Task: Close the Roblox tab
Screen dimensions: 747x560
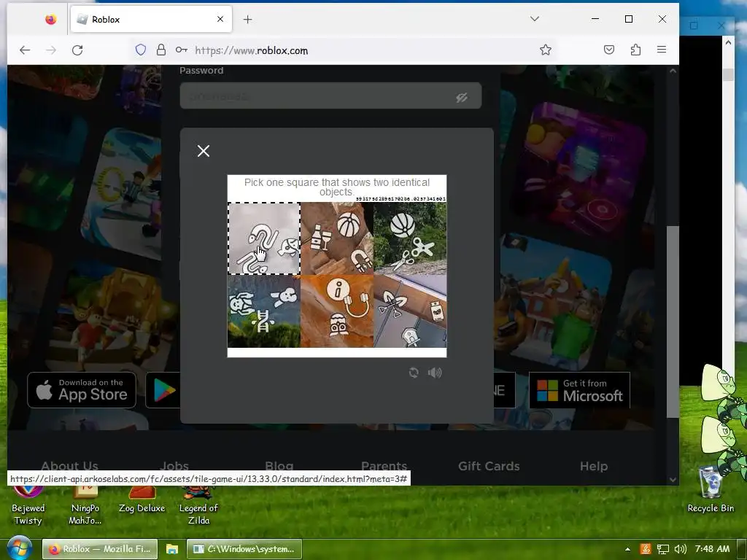Action: pyautogui.click(x=220, y=19)
